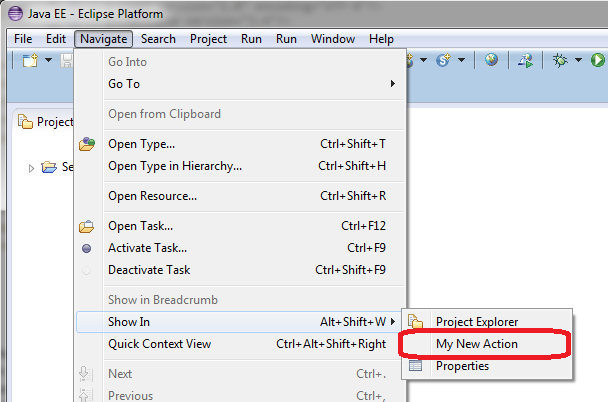The height and width of the screenshot is (402, 608).
Task: Choose Open Resource menu item
Action: 152,196
